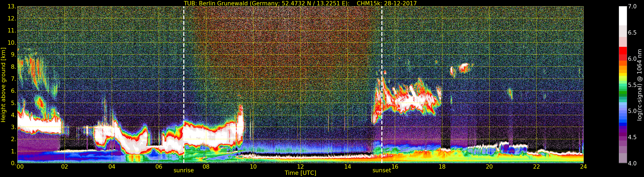Pick the bright red band on the colorbar
This screenshot has height=177, width=644.
tap(623, 50)
